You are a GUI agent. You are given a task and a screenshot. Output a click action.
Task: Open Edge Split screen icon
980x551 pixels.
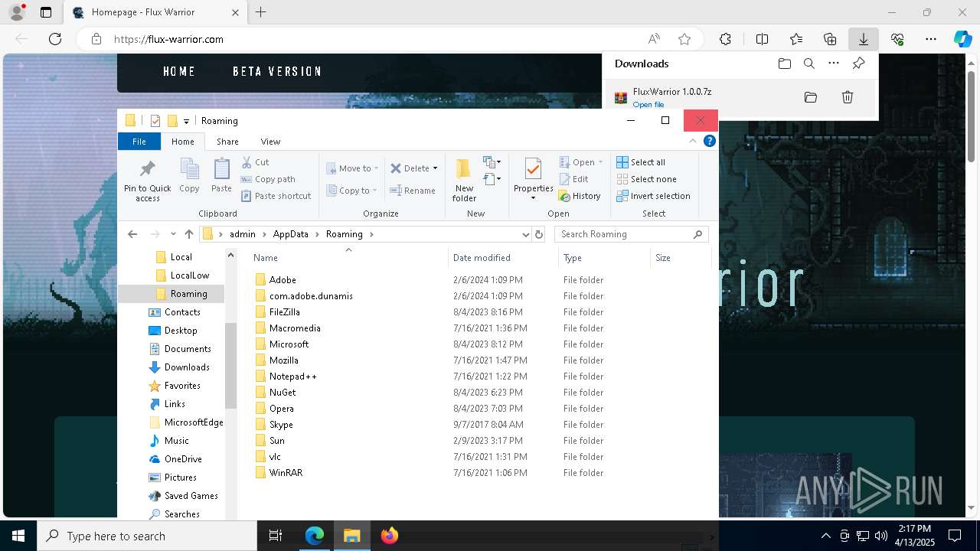(x=762, y=39)
